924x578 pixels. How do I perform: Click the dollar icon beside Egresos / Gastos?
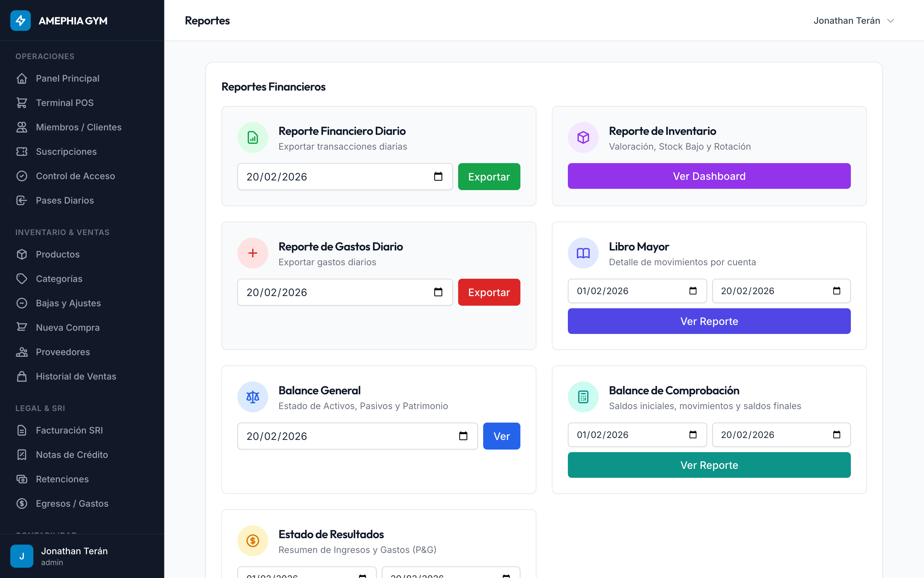pyautogui.click(x=22, y=504)
